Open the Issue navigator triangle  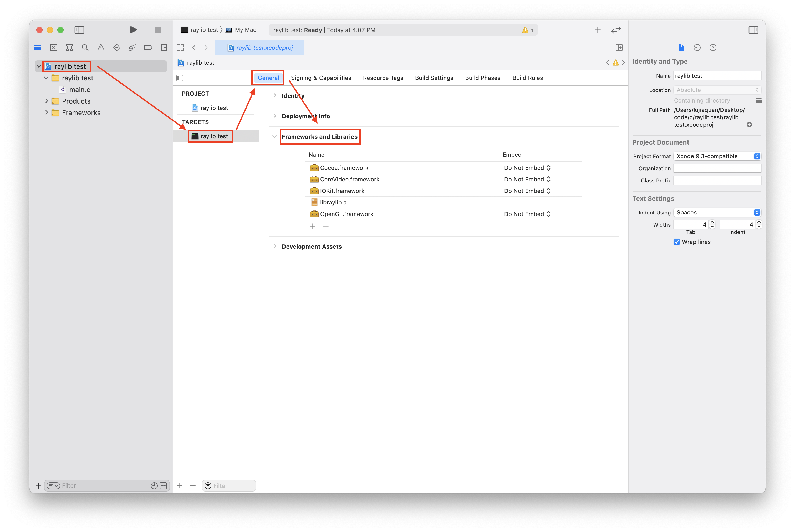(101, 48)
